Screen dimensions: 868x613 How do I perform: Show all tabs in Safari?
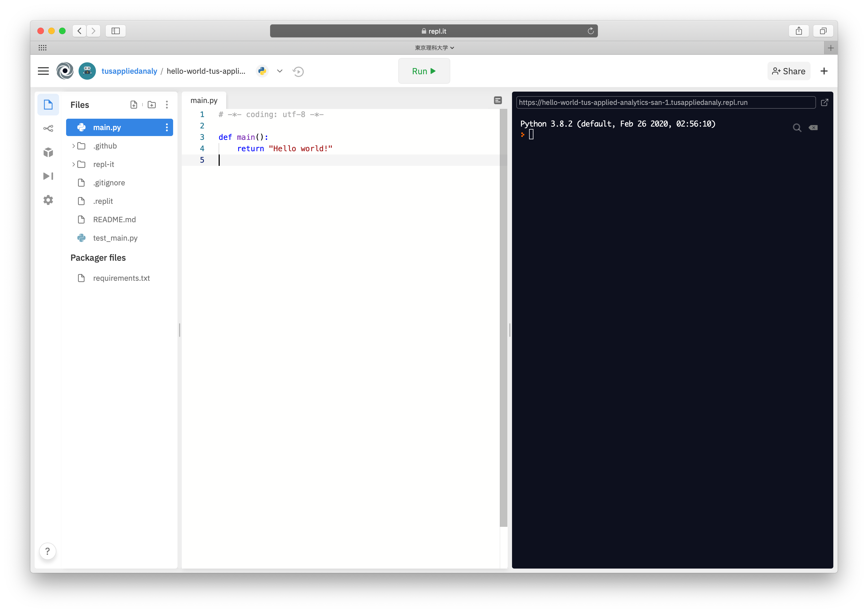(823, 31)
